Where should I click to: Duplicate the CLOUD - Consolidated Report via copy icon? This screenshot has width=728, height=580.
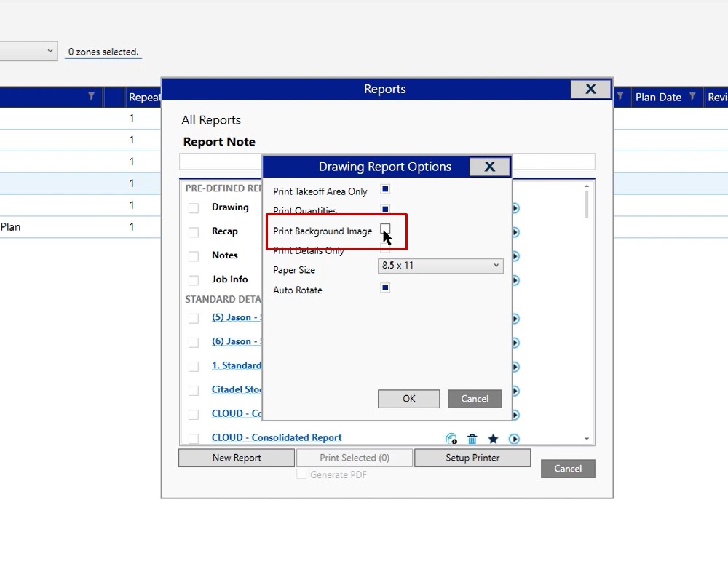(451, 439)
